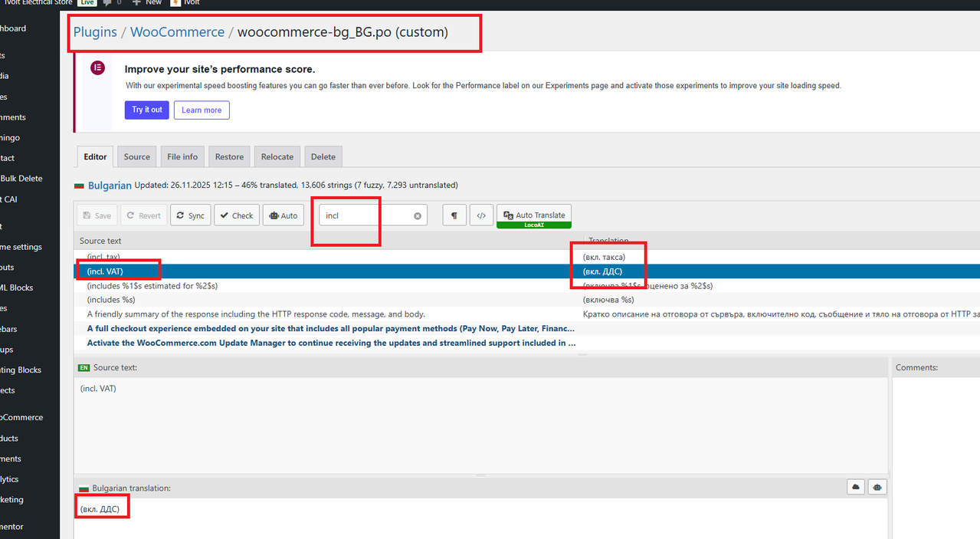Open the WooCommerce sidebar menu item
Viewport: 980px width, 539px height.
(21, 417)
